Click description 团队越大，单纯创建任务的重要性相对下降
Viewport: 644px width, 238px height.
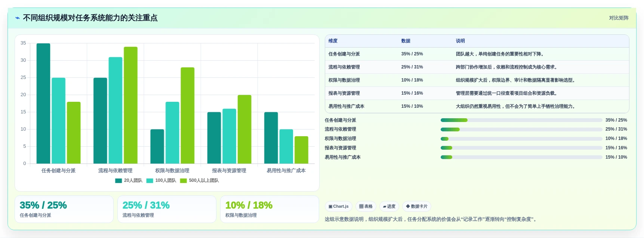click(x=500, y=54)
